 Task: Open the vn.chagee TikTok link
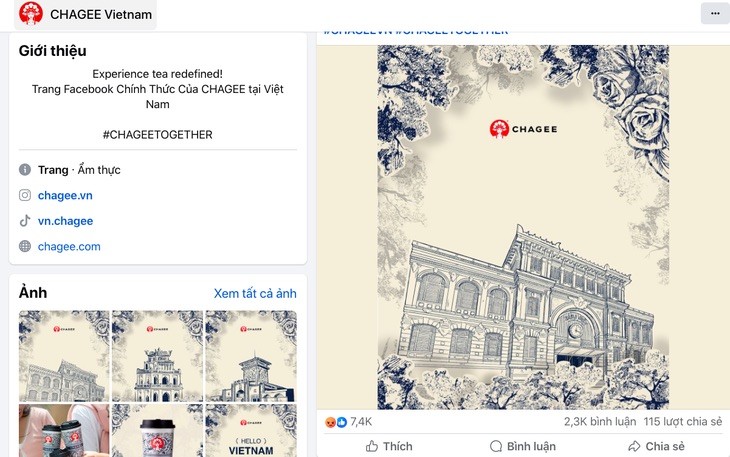tap(65, 221)
